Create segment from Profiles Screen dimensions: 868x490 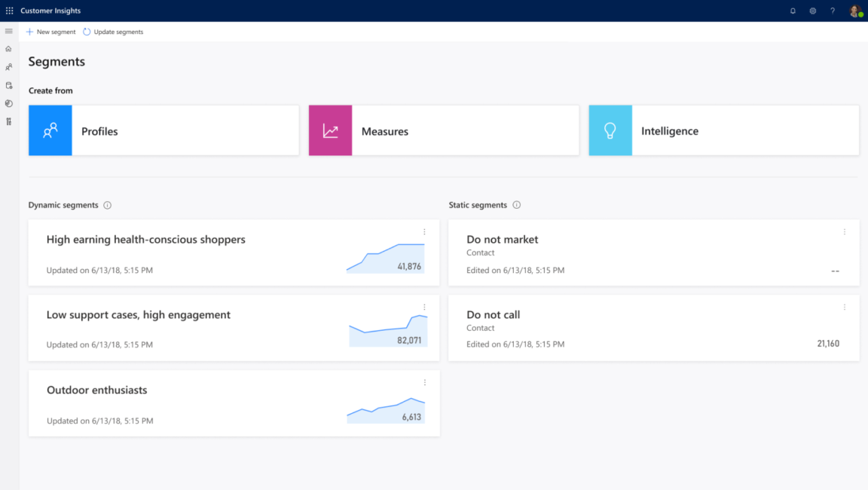(x=163, y=130)
